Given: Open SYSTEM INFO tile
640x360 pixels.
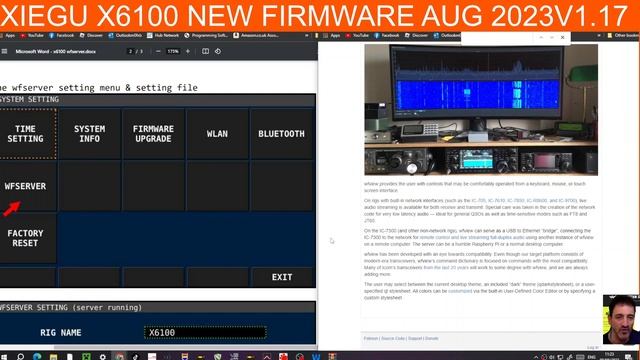Looking at the screenshot, I should (x=89, y=133).
